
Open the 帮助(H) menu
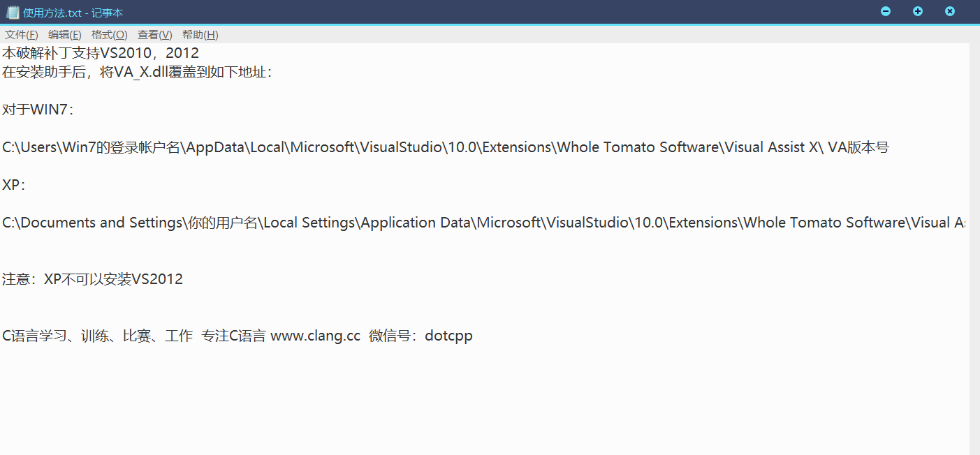pos(200,35)
